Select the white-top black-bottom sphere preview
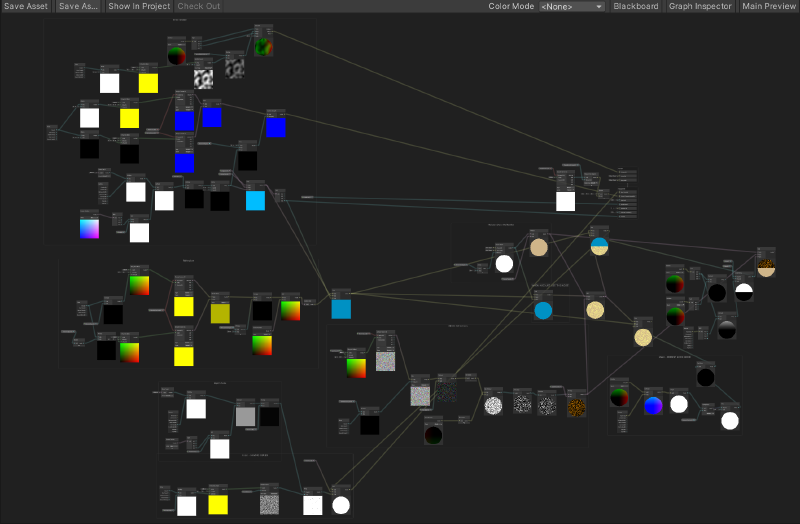800x524 pixels. [744, 292]
